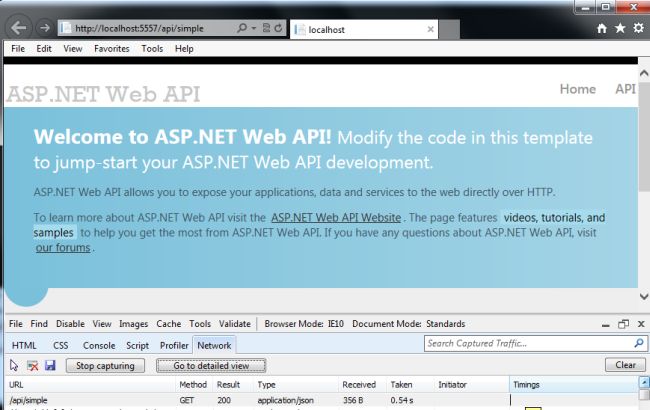This screenshot has width=650, height=410.
Task: Open the Cache menu in developer tools
Action: 169,324
